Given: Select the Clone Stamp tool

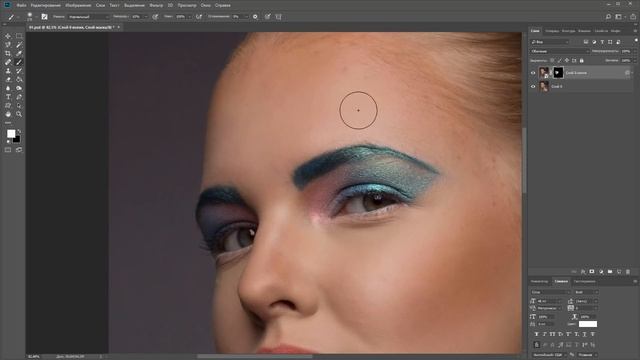Looking at the screenshot, I should [8, 71].
